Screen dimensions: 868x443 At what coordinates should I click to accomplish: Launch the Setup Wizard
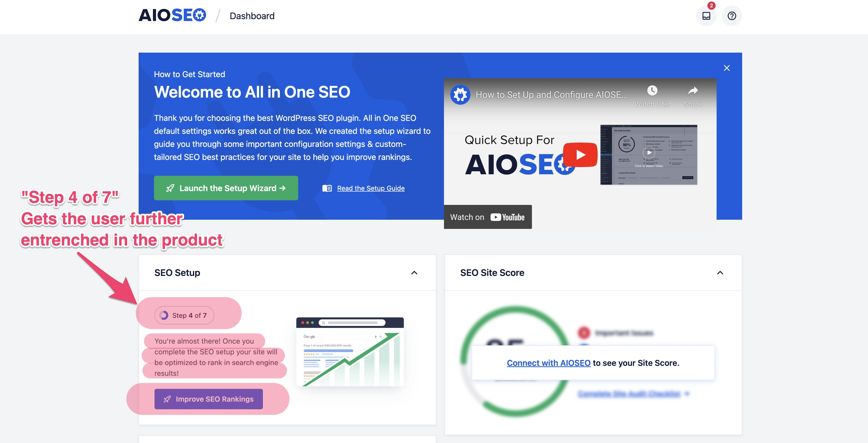point(226,188)
